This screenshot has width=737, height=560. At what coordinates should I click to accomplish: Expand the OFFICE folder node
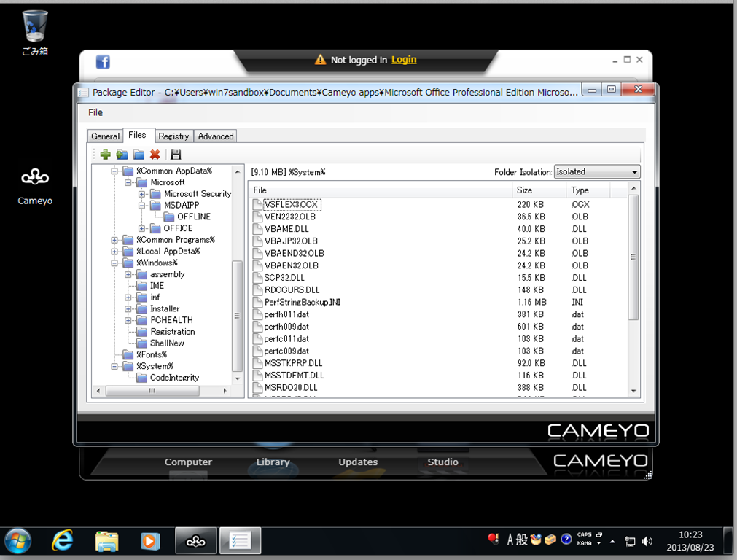[141, 228]
